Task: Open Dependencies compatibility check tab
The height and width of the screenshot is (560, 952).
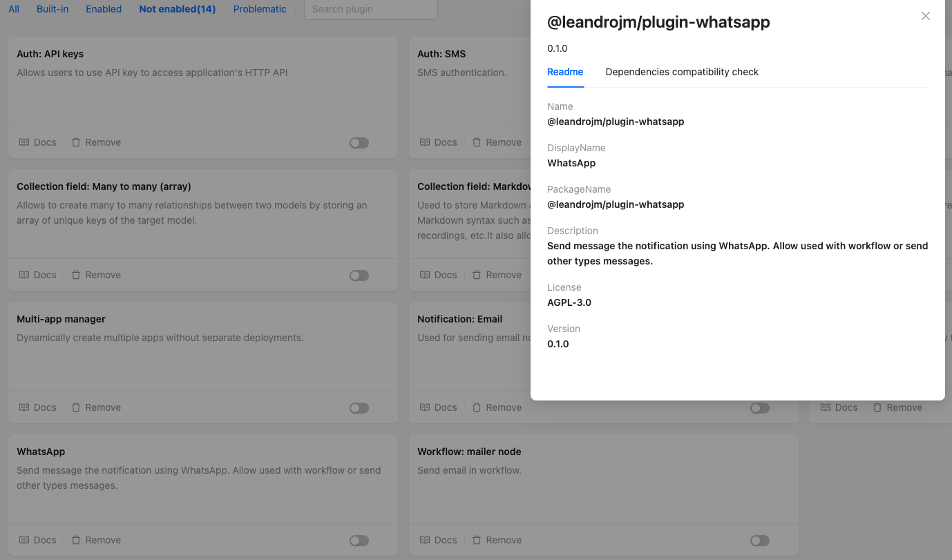Action: pyautogui.click(x=682, y=72)
